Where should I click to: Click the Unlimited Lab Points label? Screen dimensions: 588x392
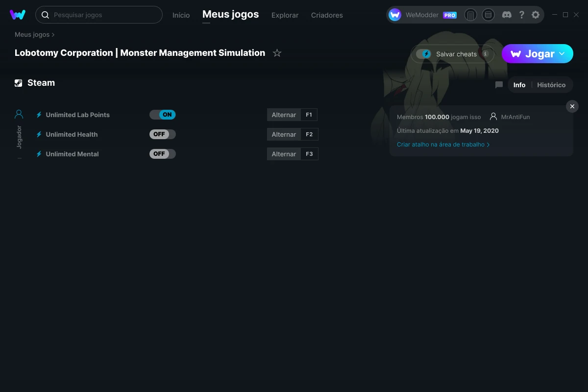pyautogui.click(x=78, y=115)
